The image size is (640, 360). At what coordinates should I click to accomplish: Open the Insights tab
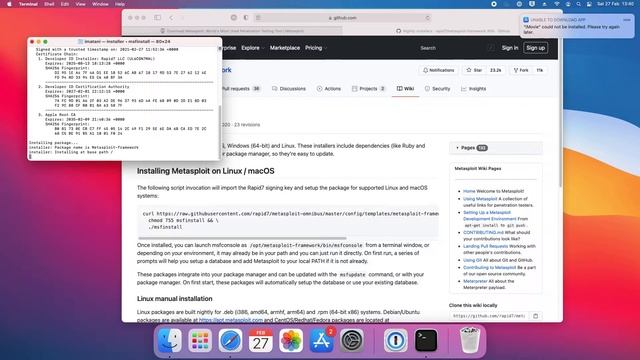coord(473,89)
